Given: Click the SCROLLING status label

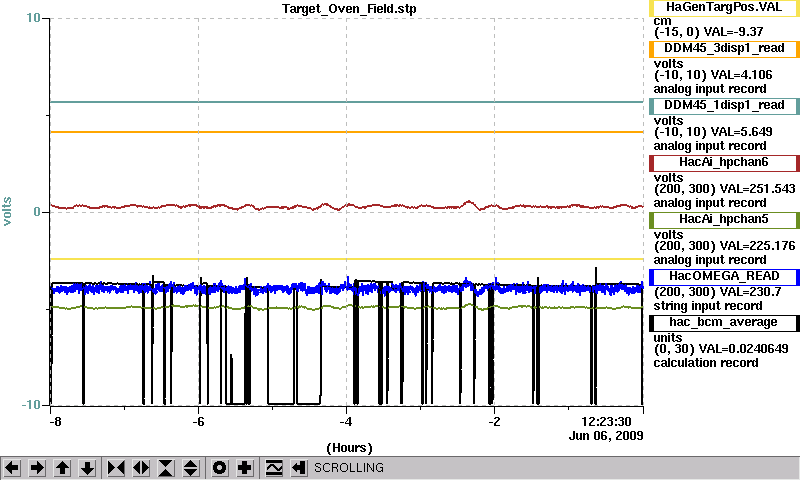Looking at the screenshot, I should (x=349, y=468).
